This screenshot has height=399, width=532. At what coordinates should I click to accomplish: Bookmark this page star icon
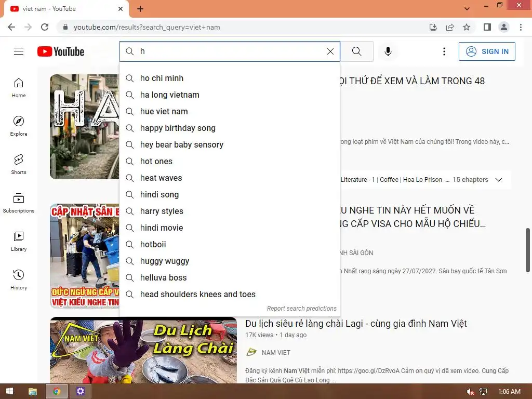(x=467, y=27)
